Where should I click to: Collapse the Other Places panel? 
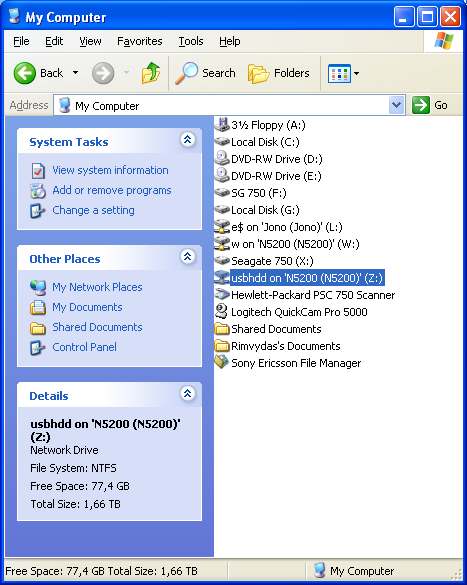click(187, 257)
